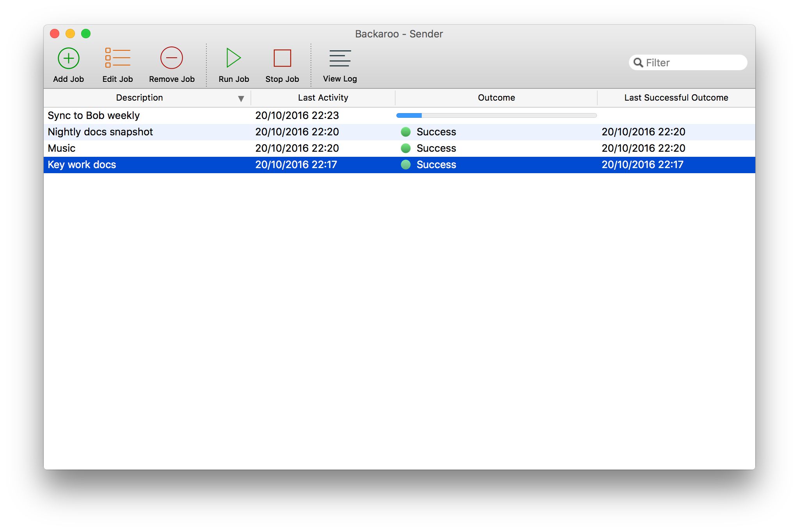The height and width of the screenshot is (532, 799).
Task: Click the magnifier icon in the Filter field
Action: (638, 62)
